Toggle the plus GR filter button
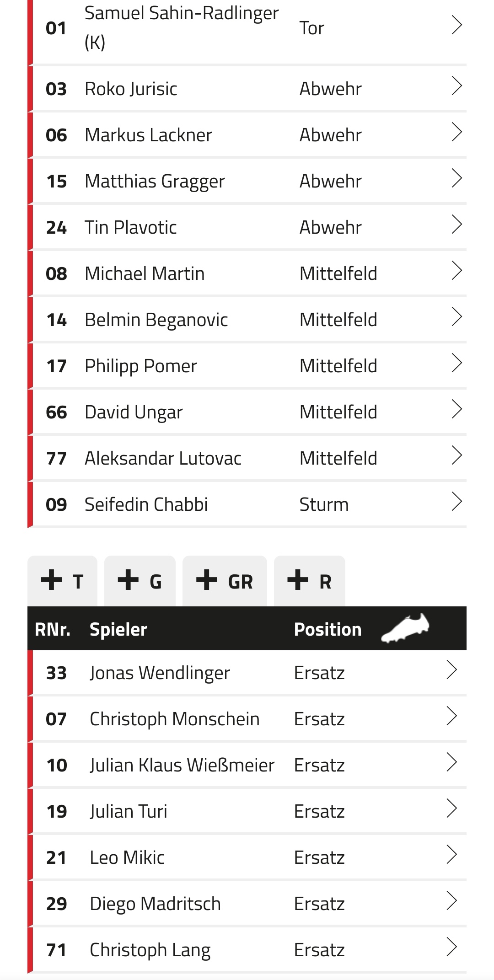The height and width of the screenshot is (980, 494). (225, 581)
